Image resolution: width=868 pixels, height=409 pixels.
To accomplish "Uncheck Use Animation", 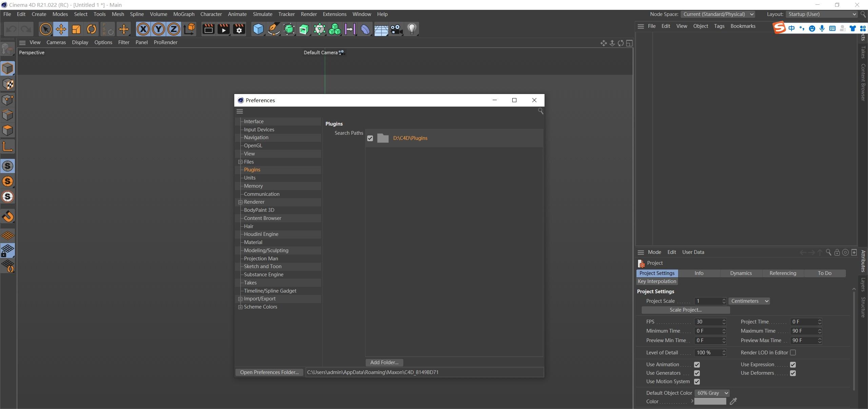I will pos(697,365).
